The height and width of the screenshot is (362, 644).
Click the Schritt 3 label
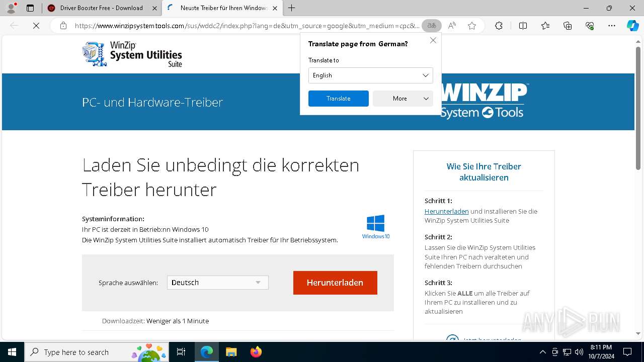tap(438, 283)
